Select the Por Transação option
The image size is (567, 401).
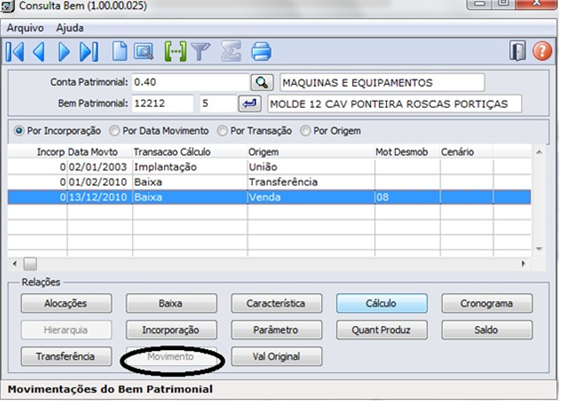255,131
